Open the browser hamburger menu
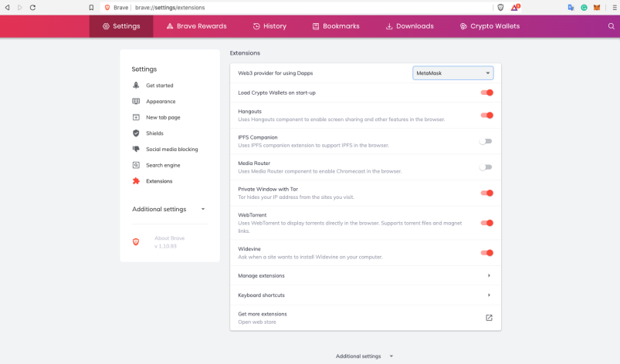 [x=615, y=8]
